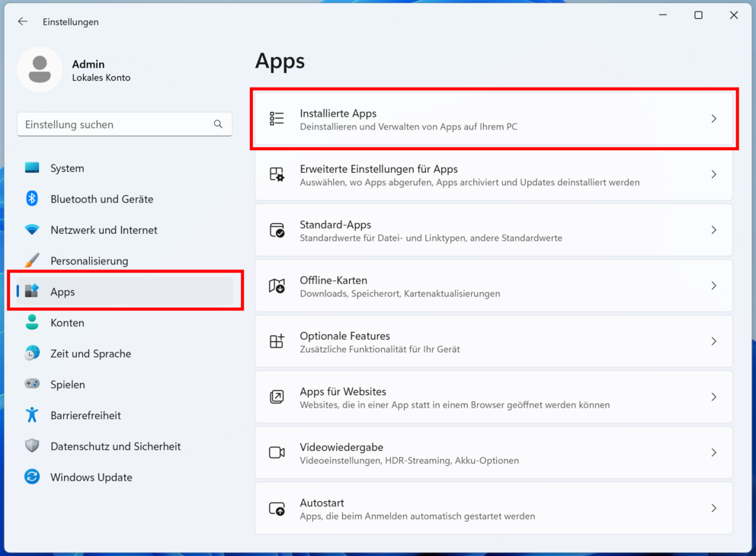Open Autostart row chevron
Image resolution: width=756 pixels, height=556 pixels.
[713, 508]
